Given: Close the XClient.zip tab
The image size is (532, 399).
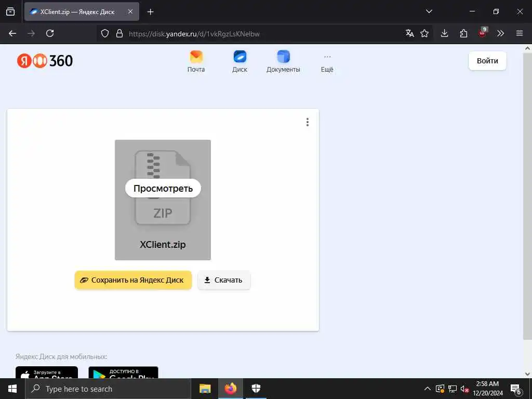Looking at the screenshot, I should [130, 11].
